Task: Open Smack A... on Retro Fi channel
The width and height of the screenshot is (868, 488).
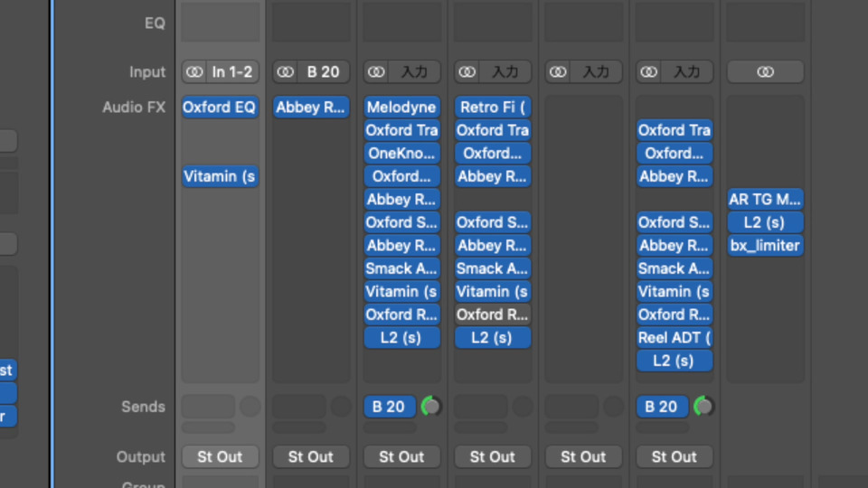Action: tap(493, 268)
